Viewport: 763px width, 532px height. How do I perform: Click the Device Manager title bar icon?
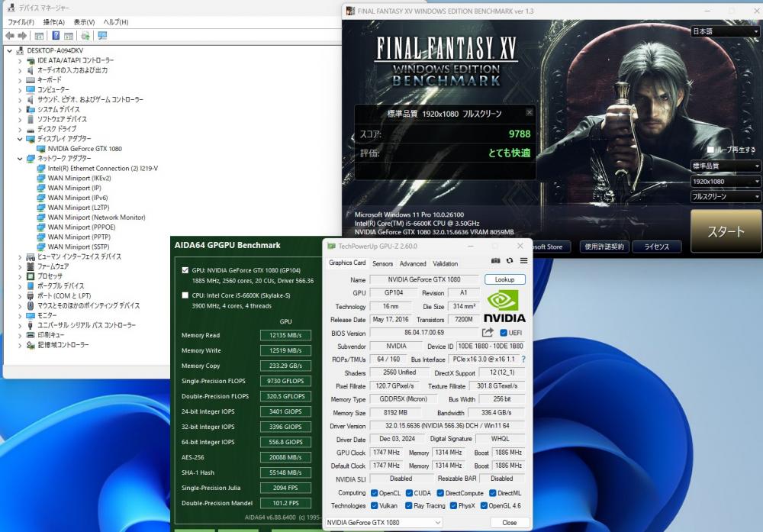11,8
